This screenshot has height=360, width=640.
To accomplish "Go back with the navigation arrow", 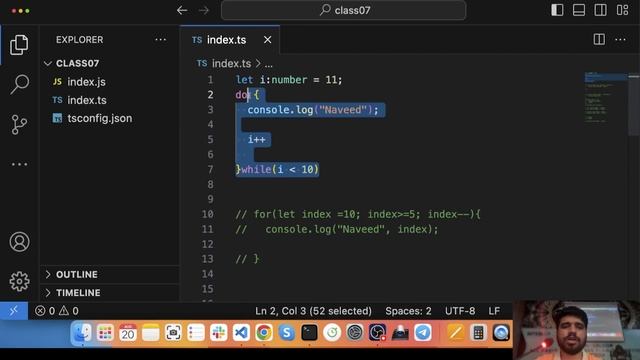I will [x=182, y=10].
